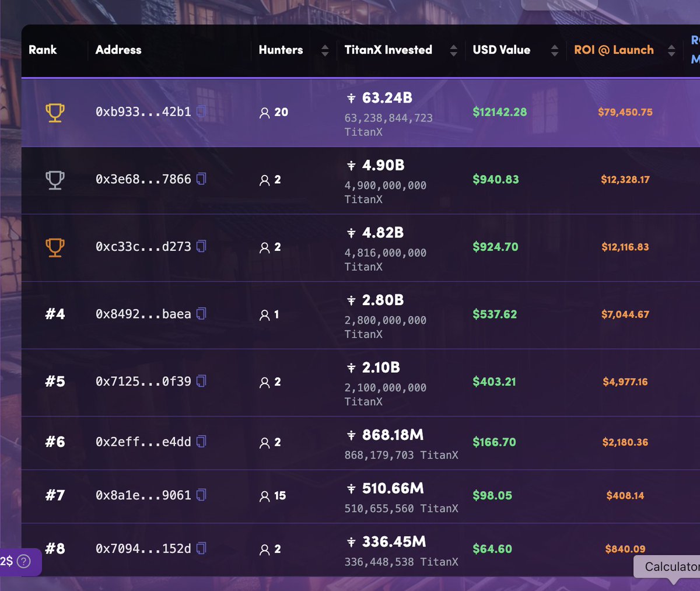Click ROI value $12,328.17
Image resolution: width=700 pixels, height=591 pixels.
tap(625, 180)
